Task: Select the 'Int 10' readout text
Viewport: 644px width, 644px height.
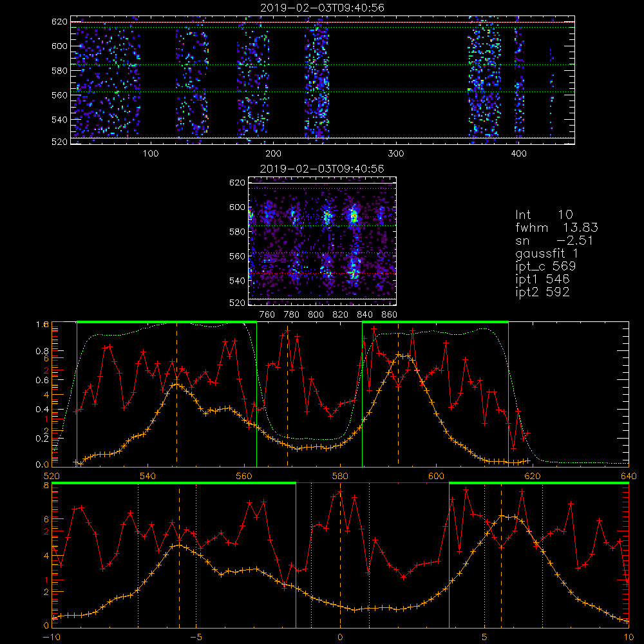Action: pyautogui.click(x=544, y=215)
